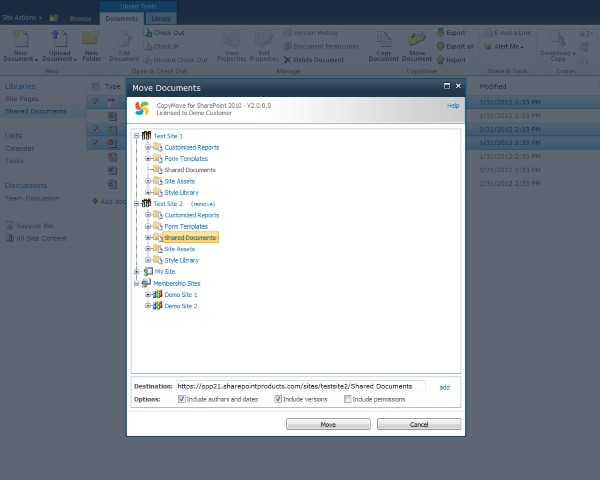The image size is (600, 480).
Task: Click the View Properties ribbon icon
Action: click(x=232, y=46)
